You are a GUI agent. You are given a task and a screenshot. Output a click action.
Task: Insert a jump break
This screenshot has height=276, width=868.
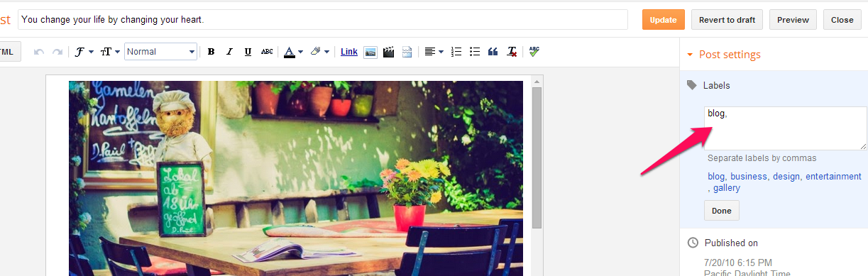pos(407,52)
